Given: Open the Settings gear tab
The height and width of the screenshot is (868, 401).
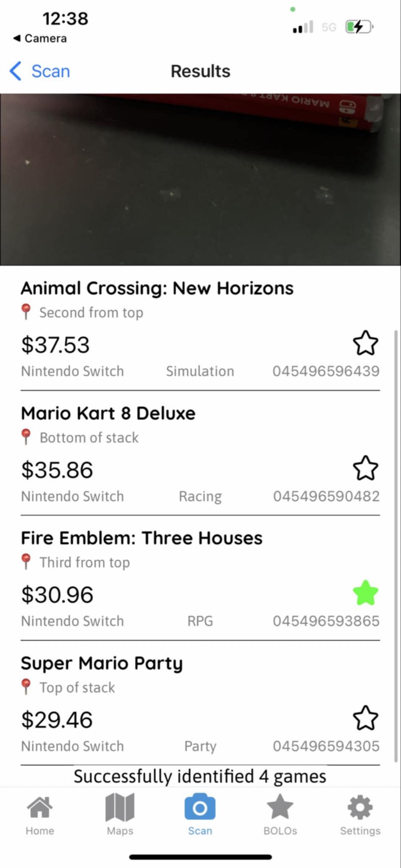Looking at the screenshot, I should pos(360,807).
